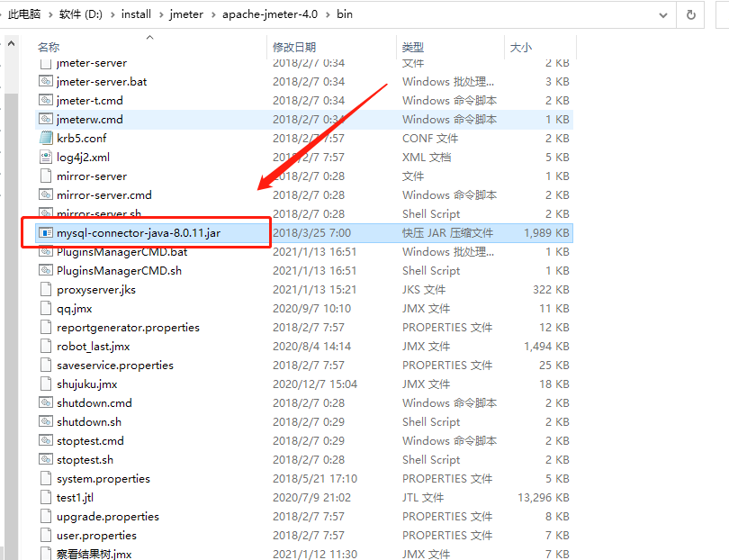Viewport: 729px width, 560px height.
Task: Select the file named proxyserver.jks
Action: click(96, 290)
